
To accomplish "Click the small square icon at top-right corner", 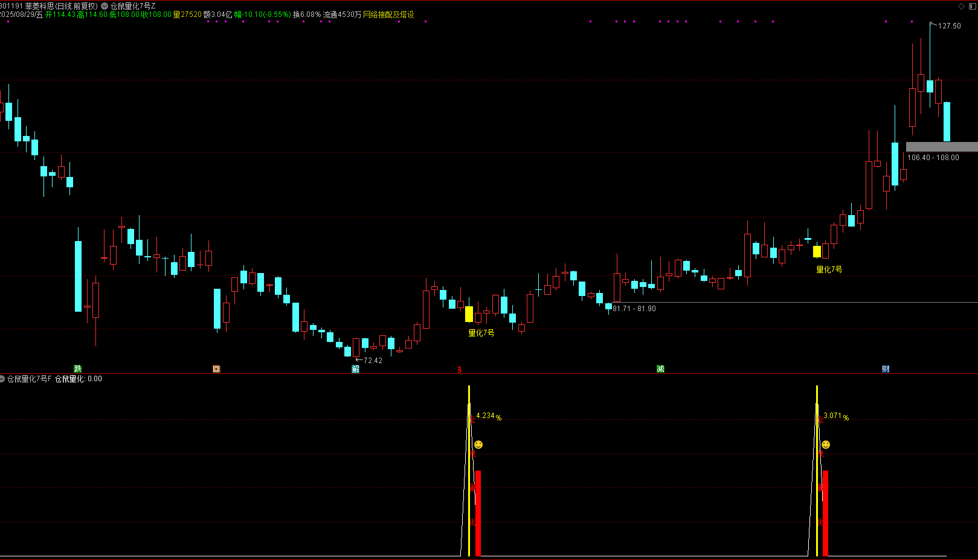I will (x=972, y=6).
